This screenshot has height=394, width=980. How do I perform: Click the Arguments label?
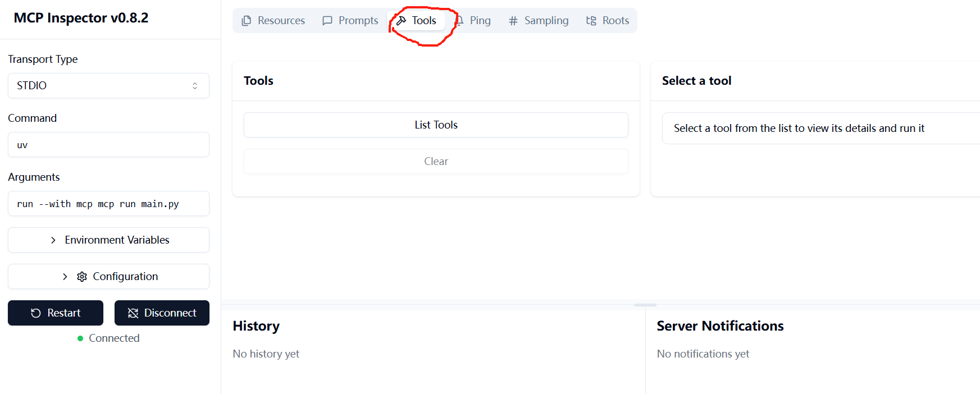point(34,177)
